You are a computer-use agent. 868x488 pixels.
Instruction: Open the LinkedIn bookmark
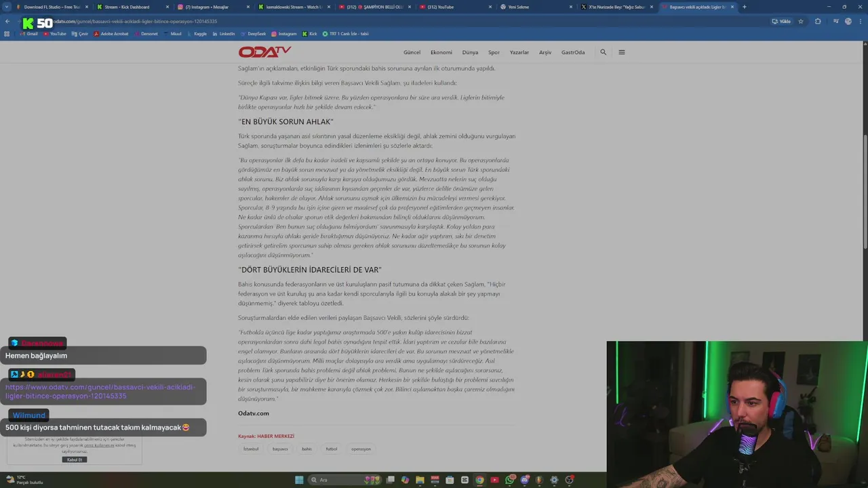[223, 33]
